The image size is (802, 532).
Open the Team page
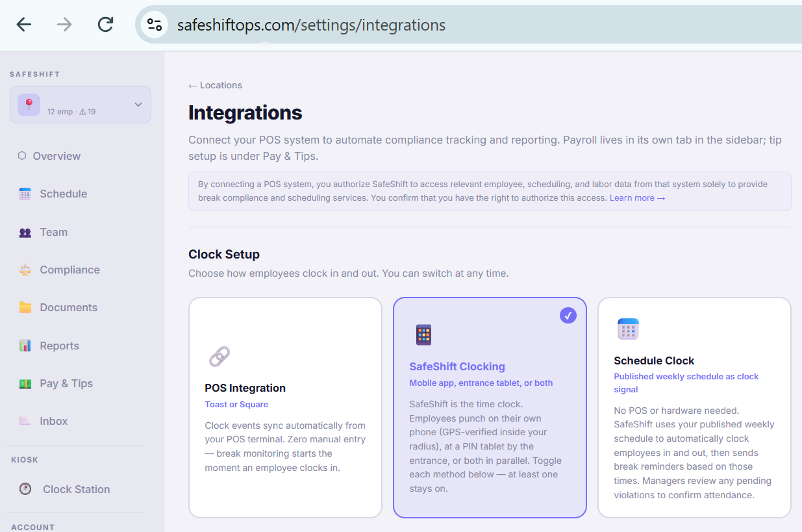click(53, 232)
